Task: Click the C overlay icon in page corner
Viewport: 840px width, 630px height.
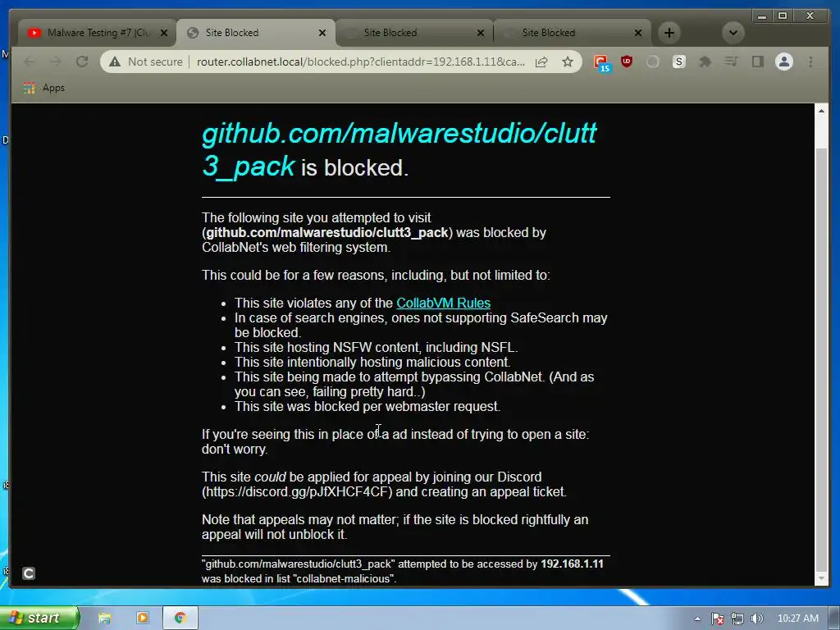Action: 29,573
